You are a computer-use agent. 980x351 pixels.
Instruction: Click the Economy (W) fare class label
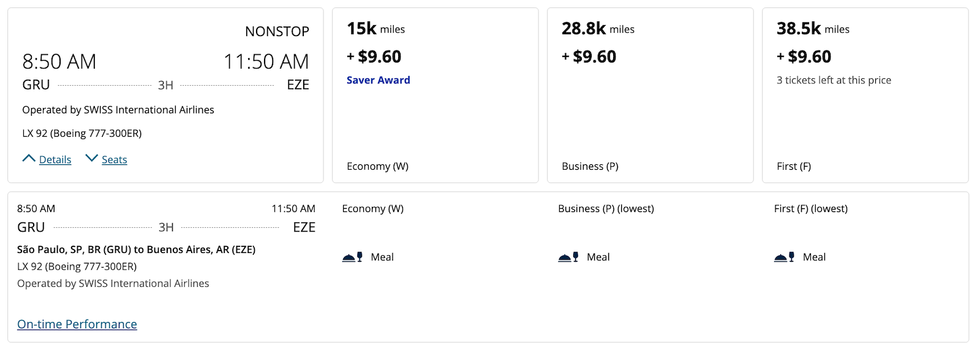pyautogui.click(x=377, y=166)
